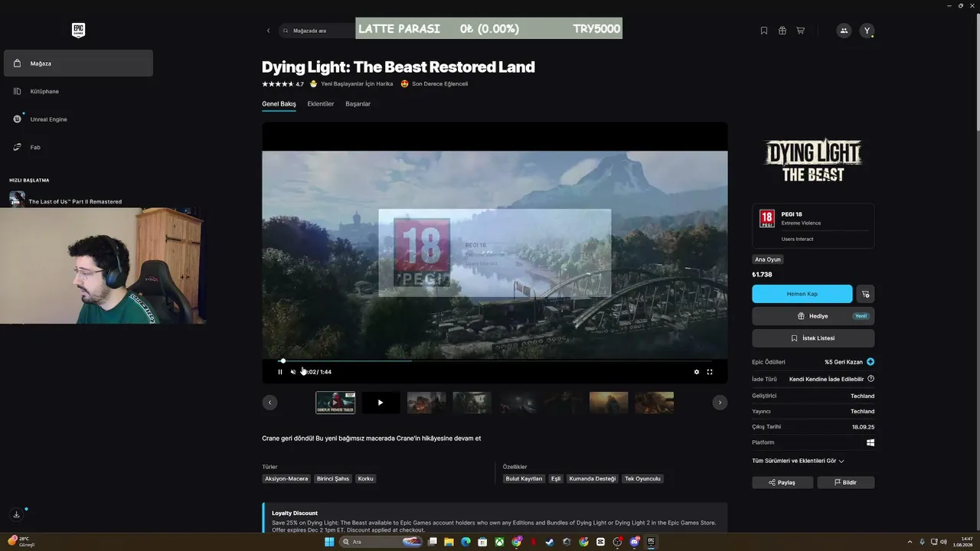Click the Paylaş share button
Viewport: 980px width, 551px height.
coord(782,482)
